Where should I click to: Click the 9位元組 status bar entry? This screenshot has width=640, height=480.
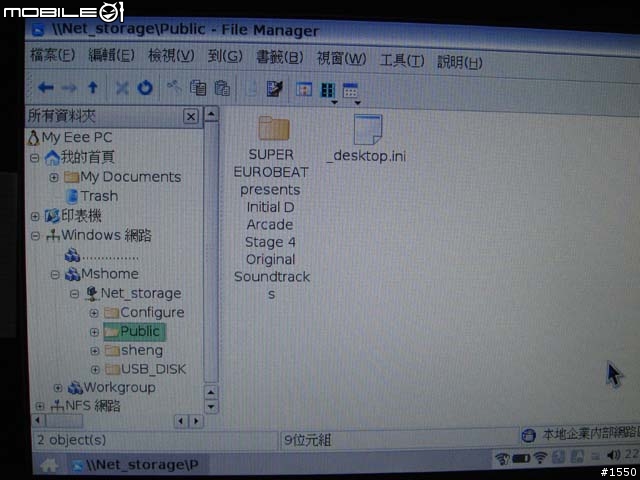(307, 440)
